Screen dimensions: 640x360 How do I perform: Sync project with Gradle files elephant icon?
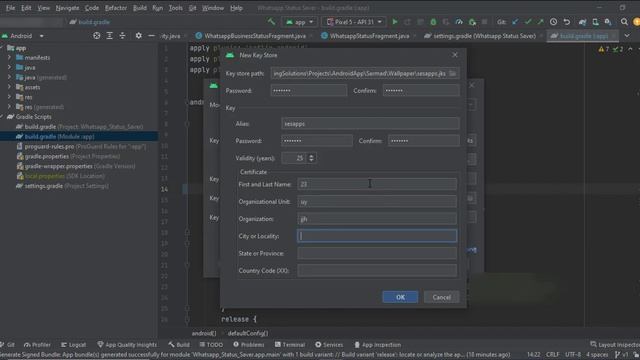pyautogui.click(x=582, y=22)
